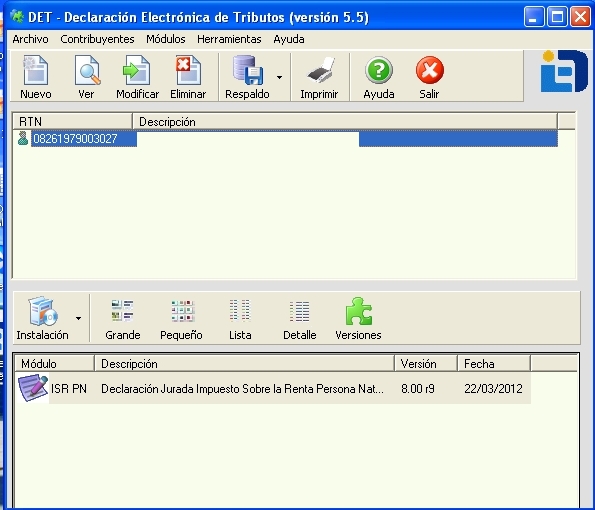Expand the Instalación dropdown arrow
This screenshot has width=595, height=510.
78,318
